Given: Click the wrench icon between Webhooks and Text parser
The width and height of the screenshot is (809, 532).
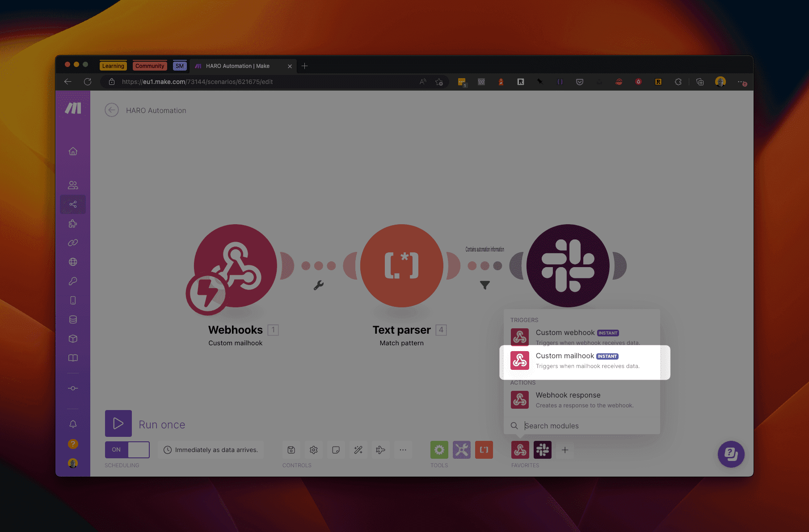Looking at the screenshot, I should (319, 285).
